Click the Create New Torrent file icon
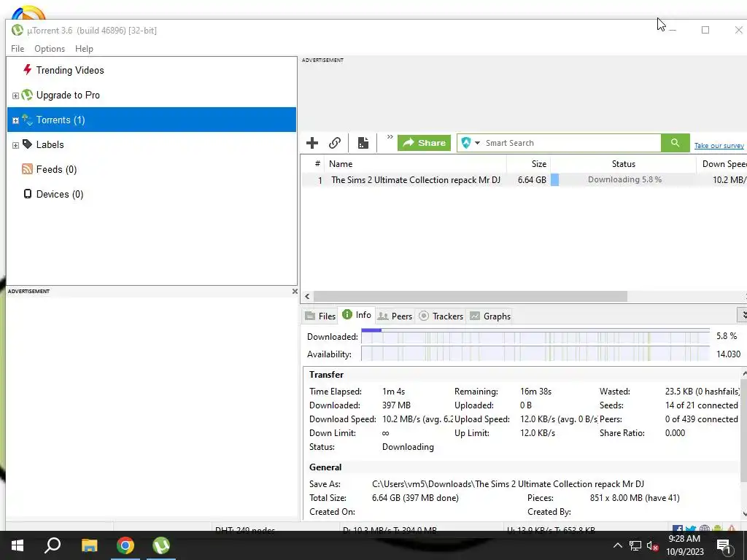Image resolution: width=747 pixels, height=560 pixels. (x=363, y=143)
